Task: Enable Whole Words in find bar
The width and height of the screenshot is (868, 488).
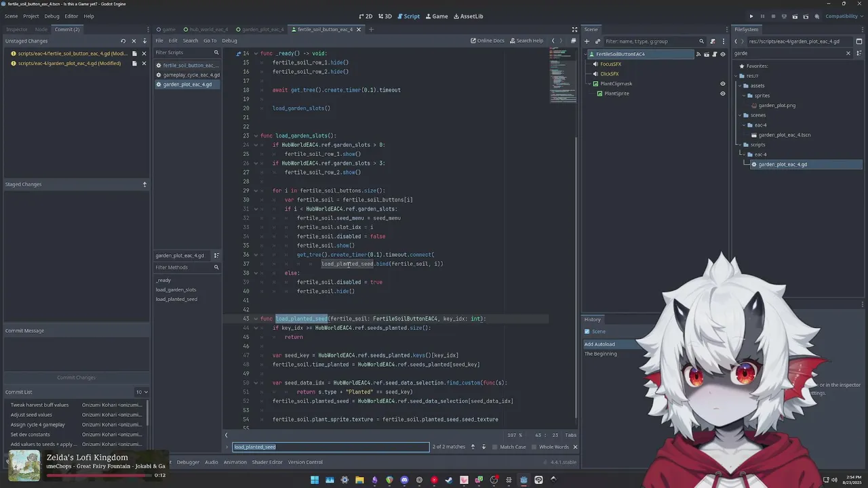Action: [550, 447]
